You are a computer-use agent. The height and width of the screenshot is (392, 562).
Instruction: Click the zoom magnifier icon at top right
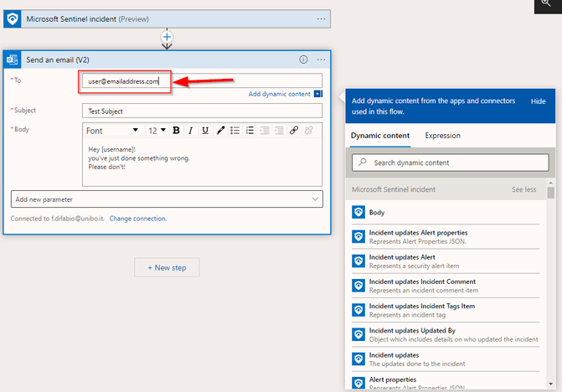pos(546,3)
